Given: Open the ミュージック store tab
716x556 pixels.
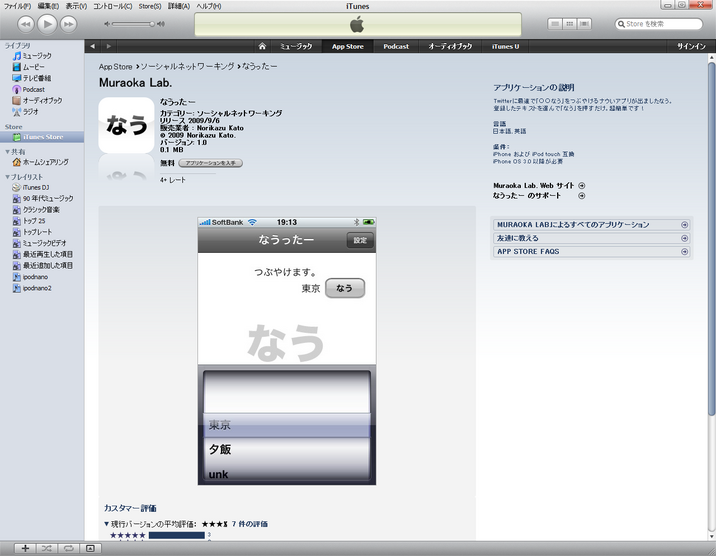Looking at the screenshot, I should pyautogui.click(x=296, y=46).
